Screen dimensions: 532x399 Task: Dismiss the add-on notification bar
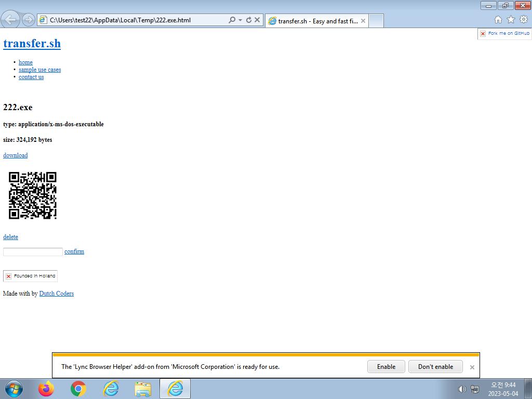[x=472, y=367]
